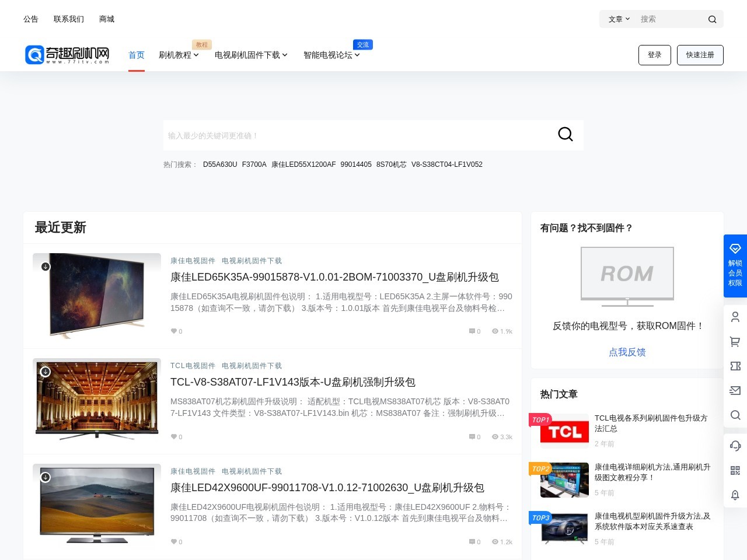Click views eye icon on TCL-V8-S38AT07 post
This screenshot has width=747, height=560.
[495, 437]
